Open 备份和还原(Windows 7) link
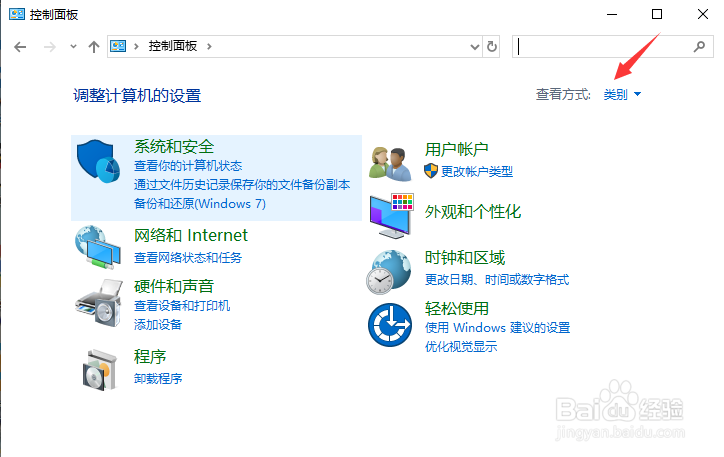Viewport: 724px width, 457px height. [200, 204]
